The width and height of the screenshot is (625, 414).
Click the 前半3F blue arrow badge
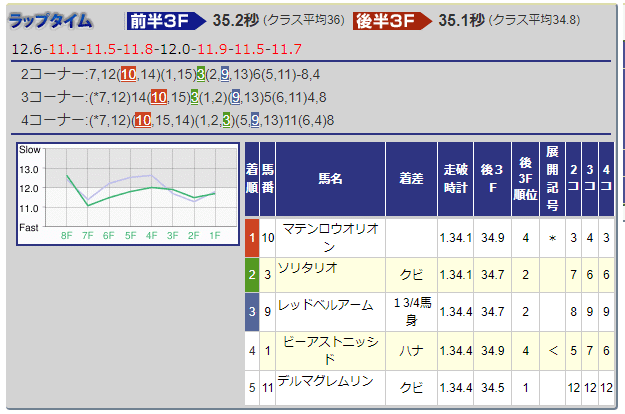coord(166,21)
